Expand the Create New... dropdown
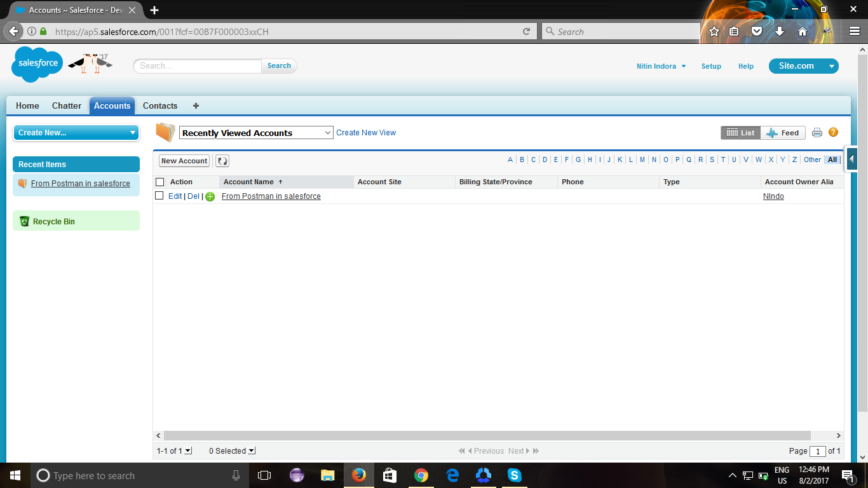 pos(76,132)
